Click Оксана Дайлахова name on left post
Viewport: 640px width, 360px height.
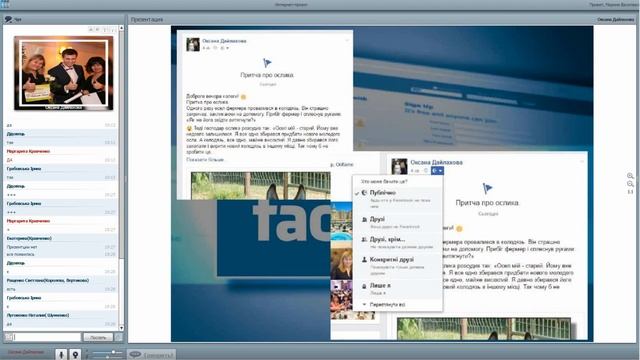click(224, 41)
